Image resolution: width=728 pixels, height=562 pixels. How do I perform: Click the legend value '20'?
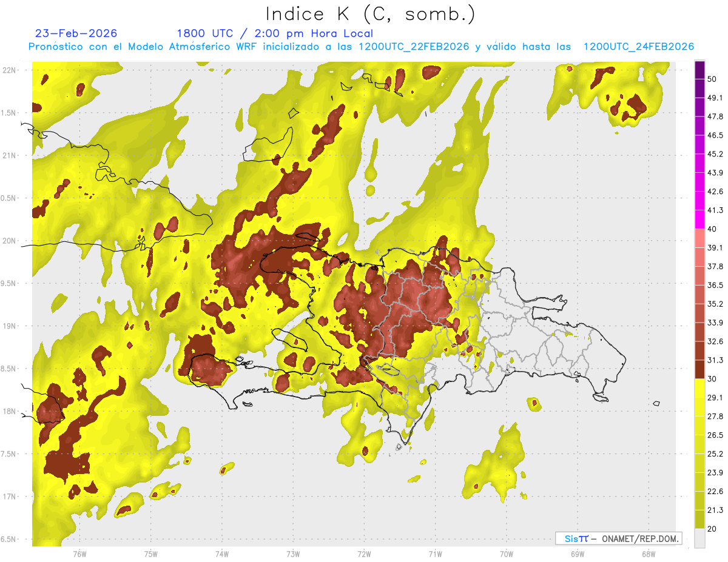coord(713,529)
